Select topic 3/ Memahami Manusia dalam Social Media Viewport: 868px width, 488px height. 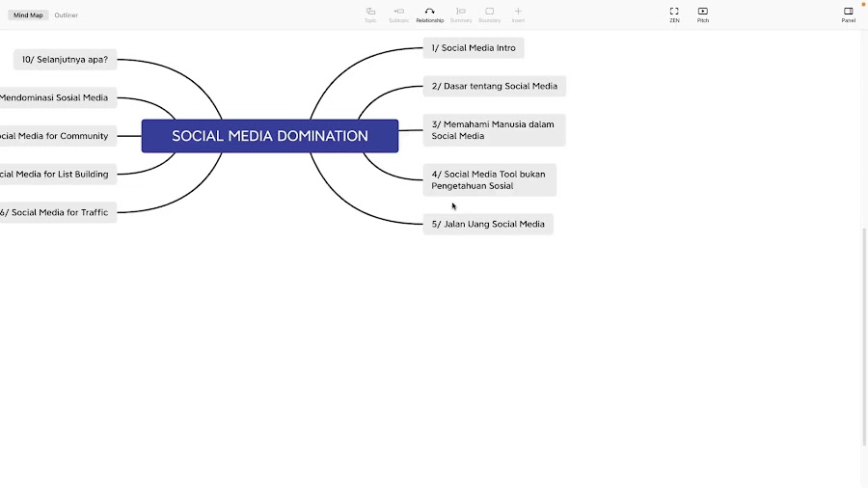495,130
